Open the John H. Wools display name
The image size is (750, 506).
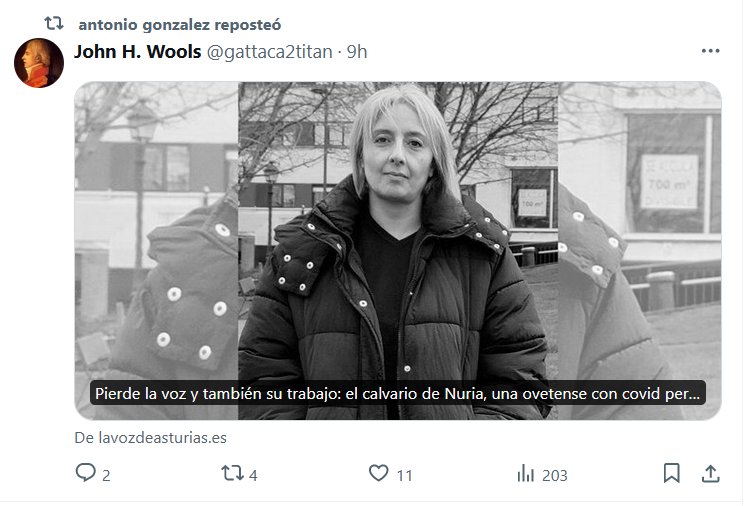pyautogui.click(x=137, y=52)
